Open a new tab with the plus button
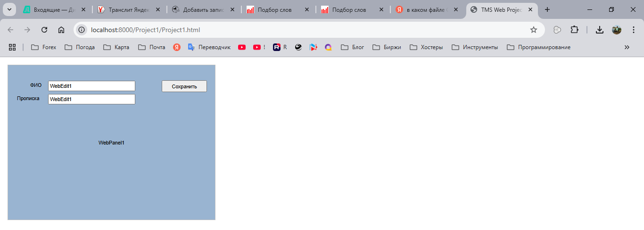Image resolution: width=644 pixels, height=230 pixels. click(x=547, y=9)
